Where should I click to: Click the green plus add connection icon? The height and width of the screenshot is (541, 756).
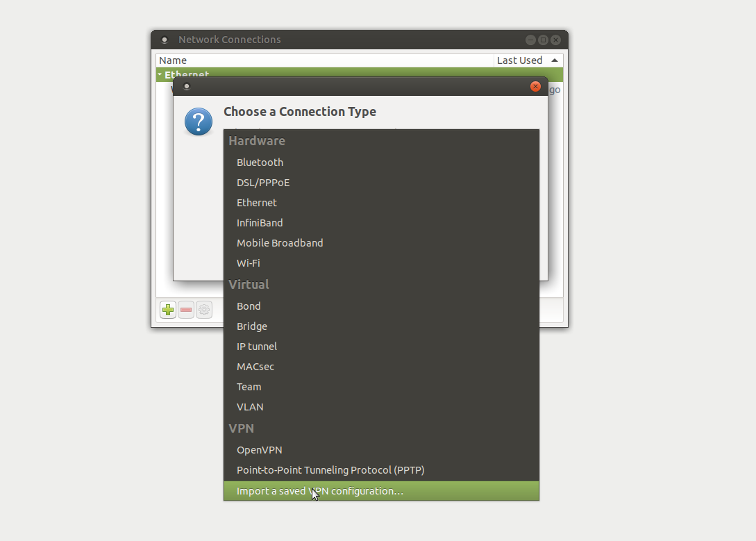(168, 310)
